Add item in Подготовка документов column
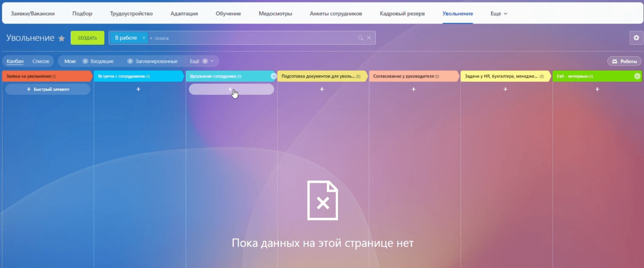 (x=322, y=89)
